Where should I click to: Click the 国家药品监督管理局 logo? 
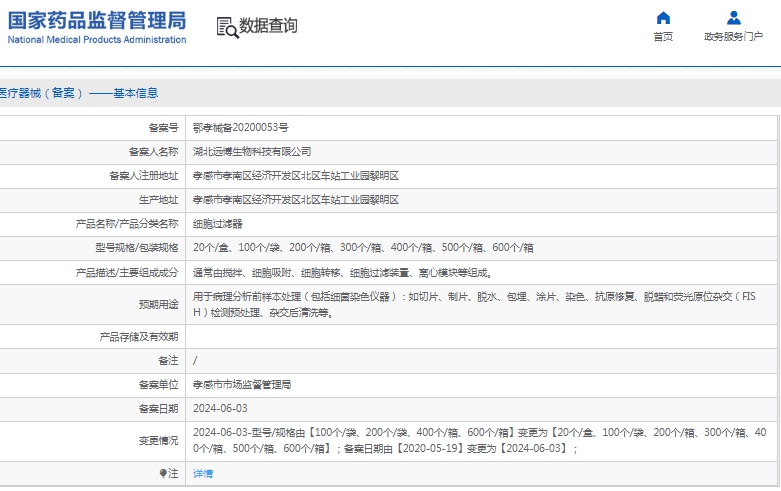click(x=97, y=20)
